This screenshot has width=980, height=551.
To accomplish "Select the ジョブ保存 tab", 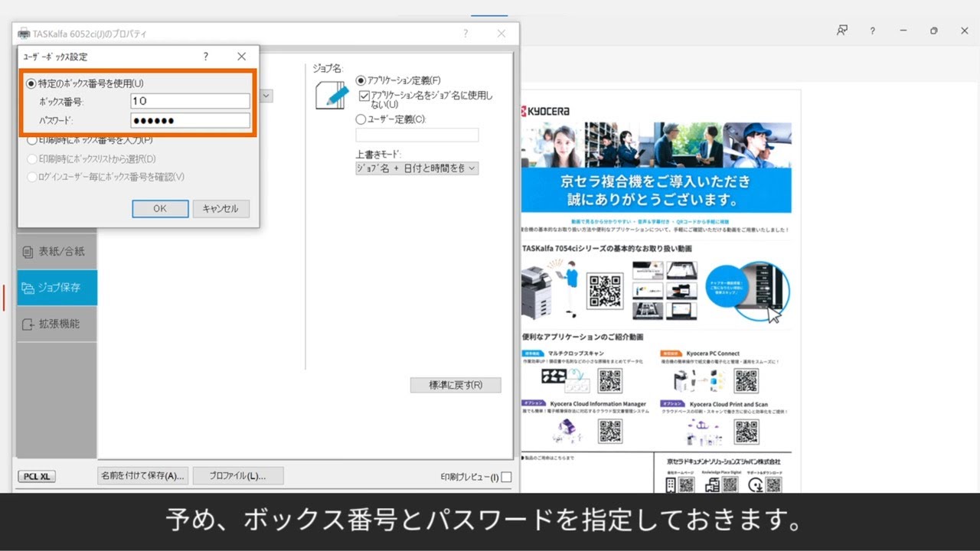I will (57, 288).
